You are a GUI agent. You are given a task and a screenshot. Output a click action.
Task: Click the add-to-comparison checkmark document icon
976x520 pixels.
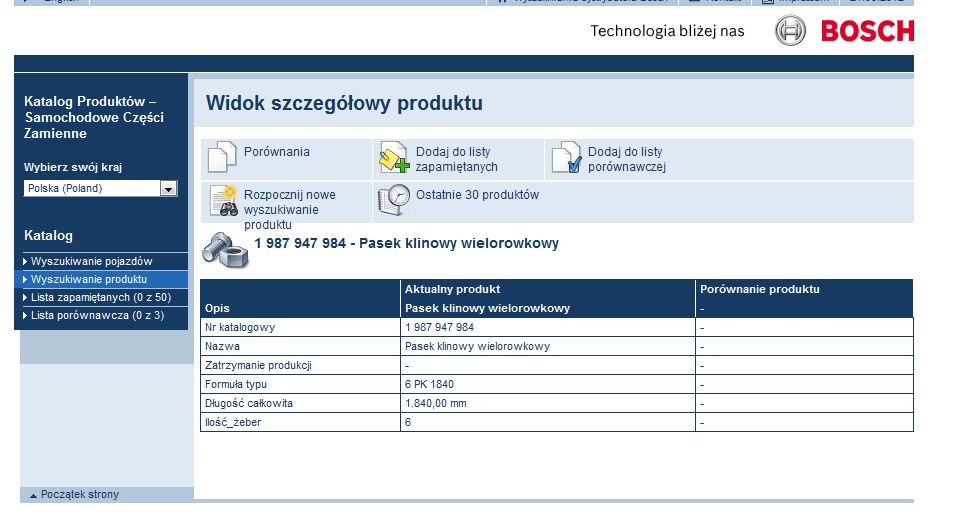tap(566, 157)
